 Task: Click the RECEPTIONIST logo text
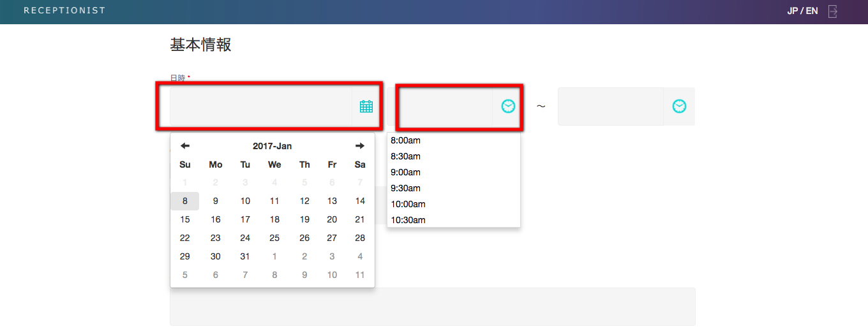click(64, 11)
